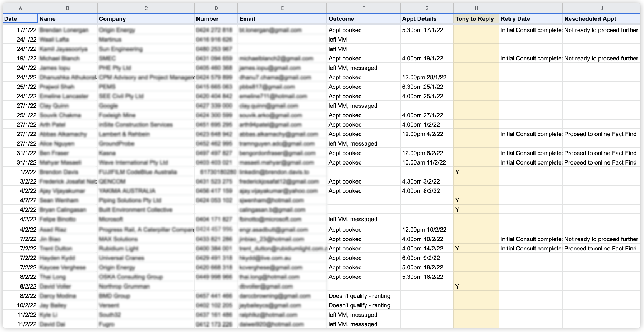The height and width of the screenshot is (332, 644).
Task: Click the 4.00pm 14/2/22 appointment cell
Action: coord(427,249)
